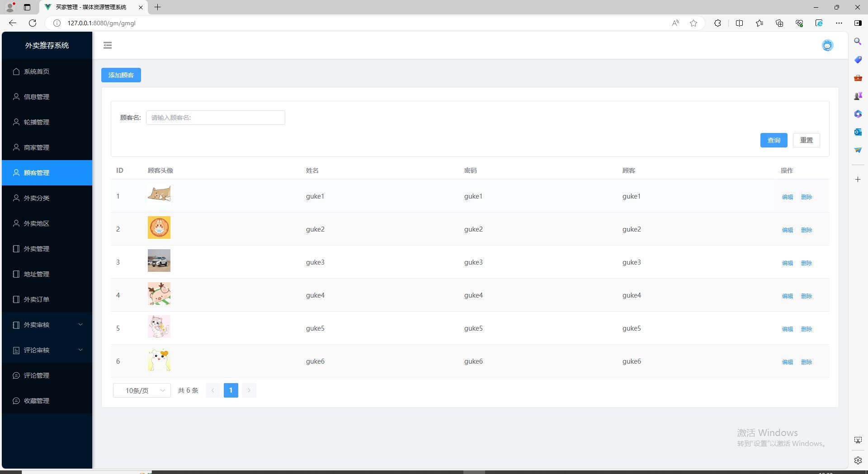Viewport: 868px width, 474px height.
Task: Delete customer guke1 via 删除 link
Action: pos(807,197)
